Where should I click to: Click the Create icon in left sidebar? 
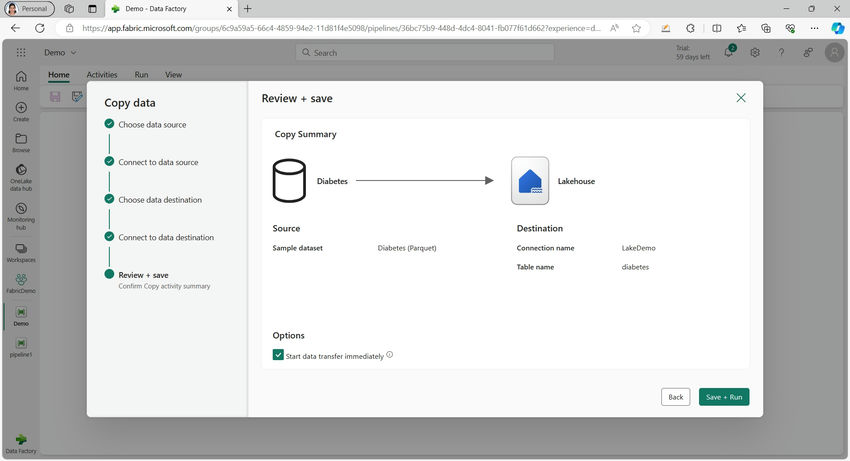pos(21,108)
